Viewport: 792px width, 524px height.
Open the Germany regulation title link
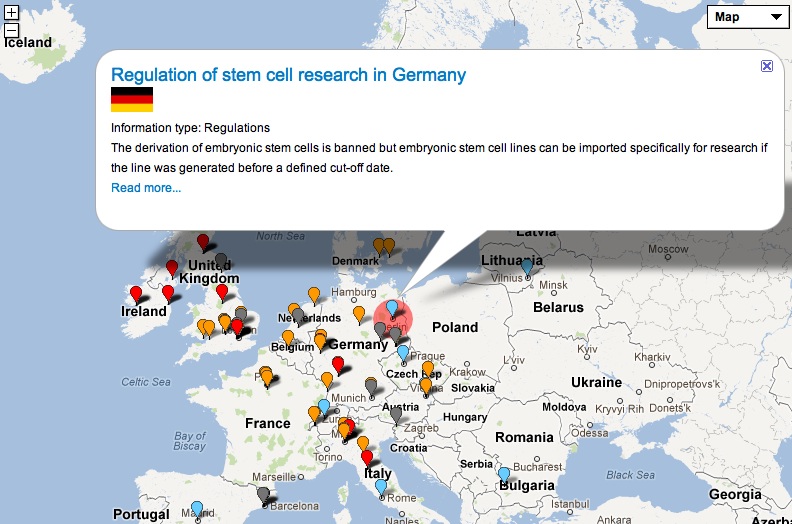288,75
